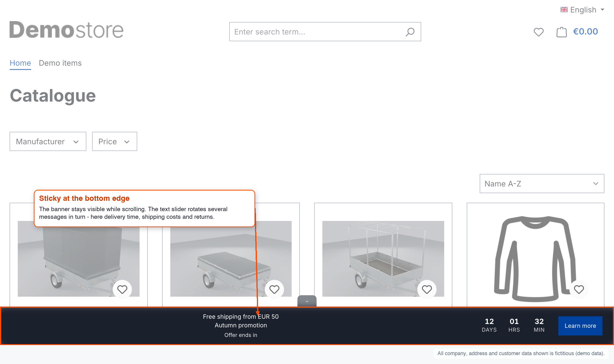Add the flat tarp trailer to wishlist
The image size is (614, 364).
point(274,289)
